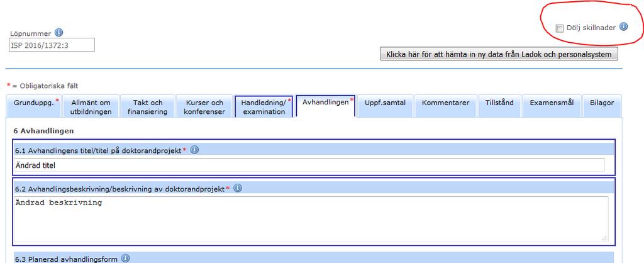
Task: Switch to the Grunduppg. tab
Action: point(34,106)
